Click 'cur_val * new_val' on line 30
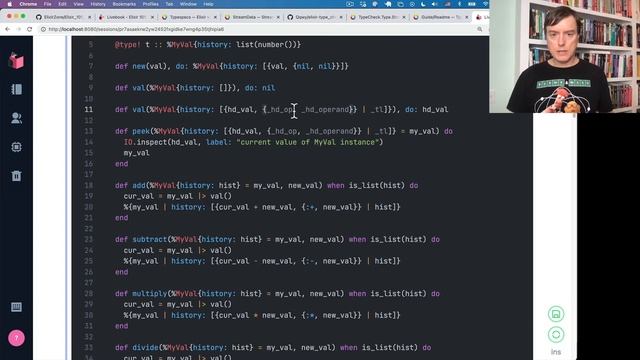 (x=255, y=315)
